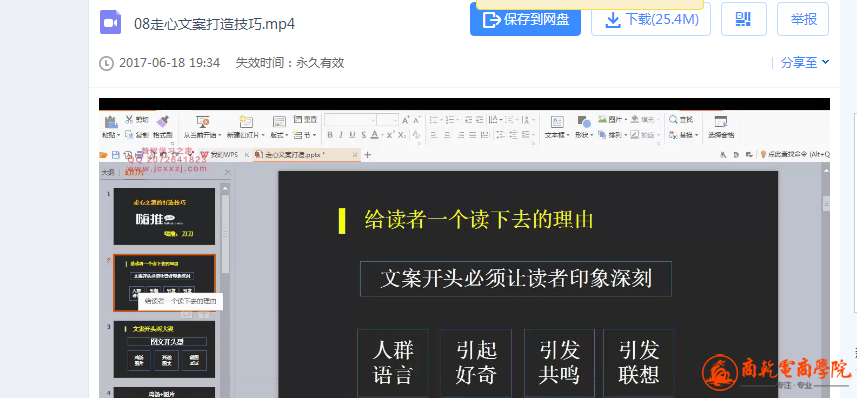The width and height of the screenshot is (857, 398).
Task: Toggle Bold formatting
Action: 330,135
